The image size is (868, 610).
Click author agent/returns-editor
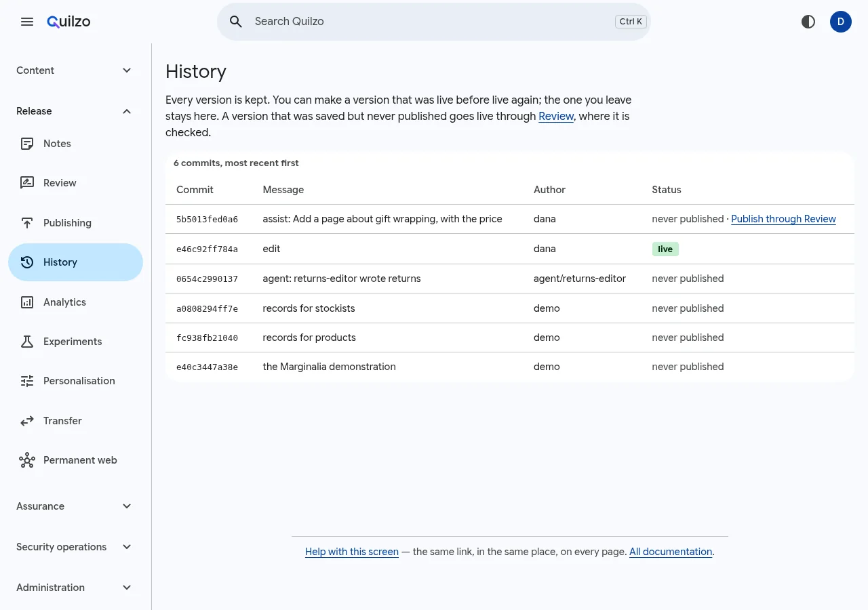(580, 279)
